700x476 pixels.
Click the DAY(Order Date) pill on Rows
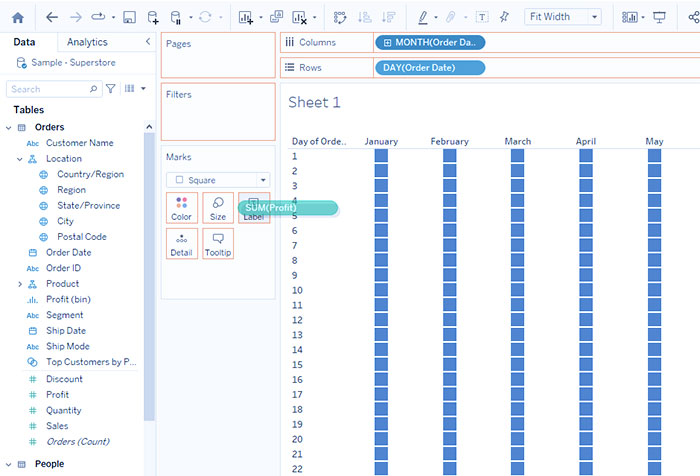click(430, 68)
